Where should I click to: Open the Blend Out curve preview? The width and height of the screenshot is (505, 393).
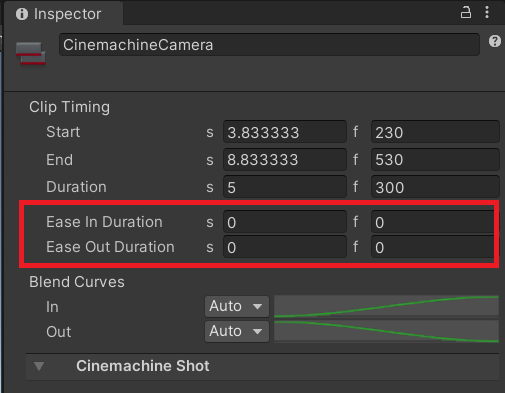[386, 331]
